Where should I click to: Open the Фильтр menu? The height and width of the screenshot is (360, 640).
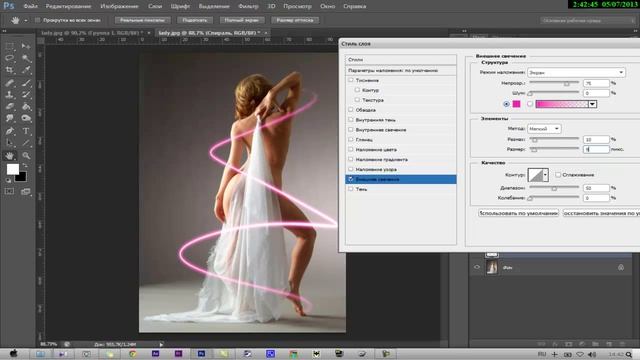tap(248, 6)
